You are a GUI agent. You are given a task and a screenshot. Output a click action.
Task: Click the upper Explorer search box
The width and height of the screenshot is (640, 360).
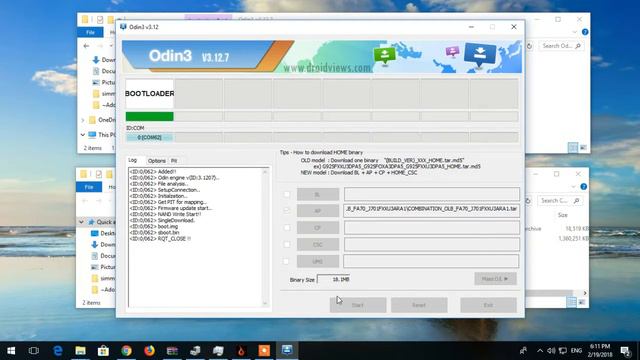tap(561, 46)
